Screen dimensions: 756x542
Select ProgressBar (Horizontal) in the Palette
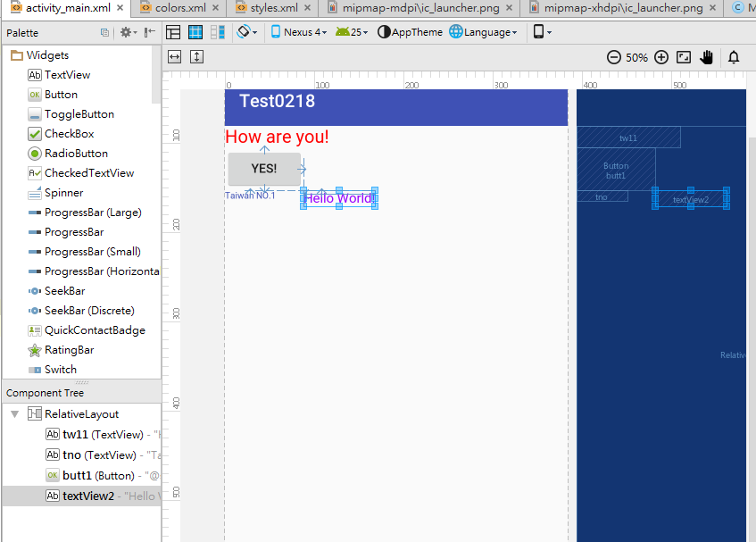pos(101,271)
